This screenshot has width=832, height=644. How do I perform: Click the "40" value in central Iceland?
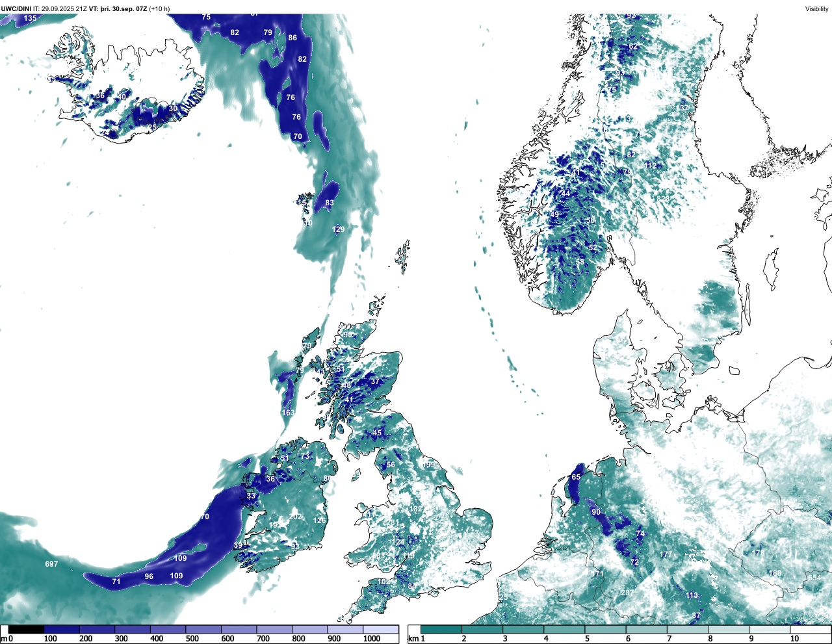[x=122, y=97]
